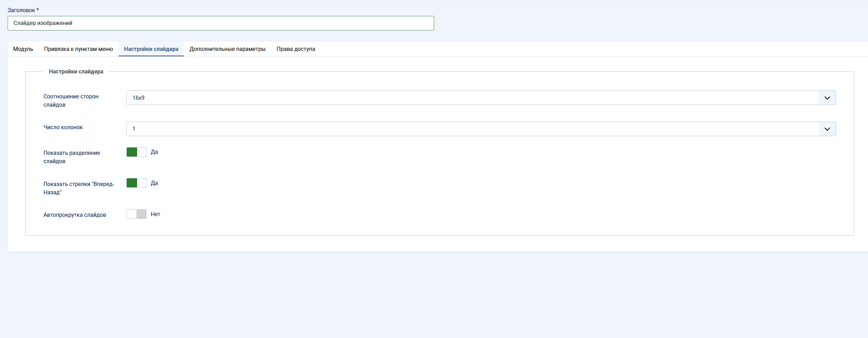Go to the Дополнительные параметры tab
868x338 pixels.
pyautogui.click(x=227, y=49)
